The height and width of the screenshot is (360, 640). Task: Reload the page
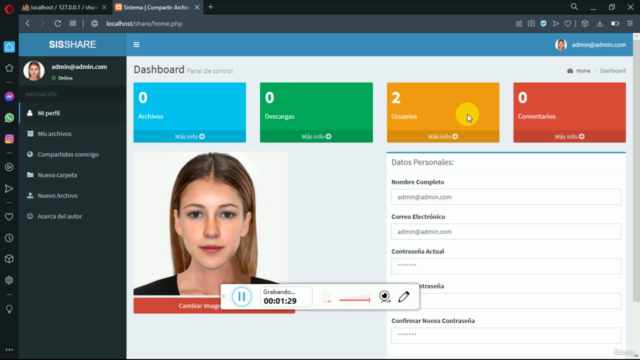tap(58, 24)
